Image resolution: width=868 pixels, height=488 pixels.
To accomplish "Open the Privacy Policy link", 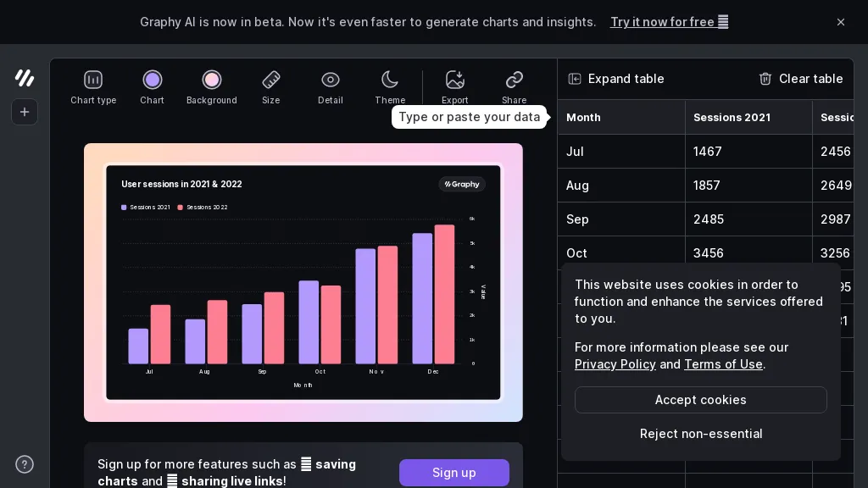I will click(615, 364).
